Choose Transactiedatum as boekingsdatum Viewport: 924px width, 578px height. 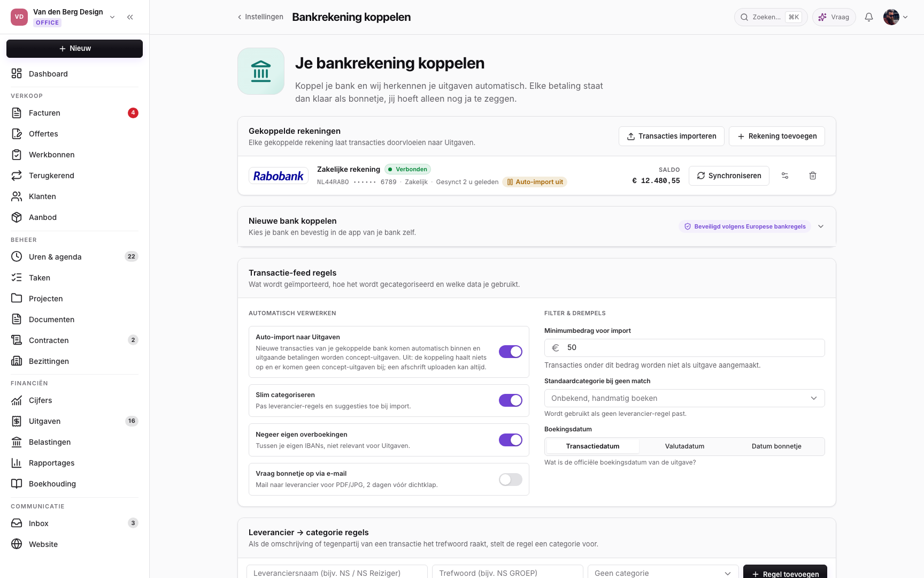592,446
